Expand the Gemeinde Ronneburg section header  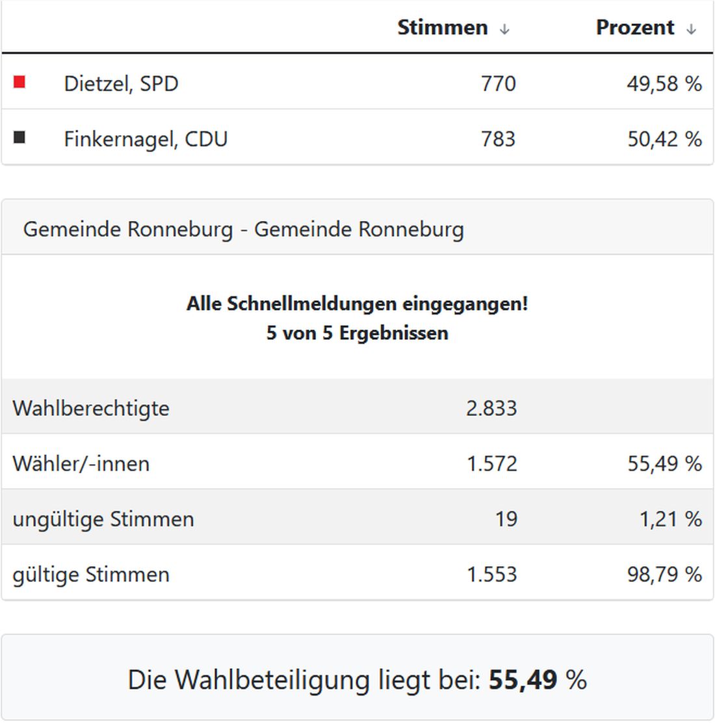[244, 229]
